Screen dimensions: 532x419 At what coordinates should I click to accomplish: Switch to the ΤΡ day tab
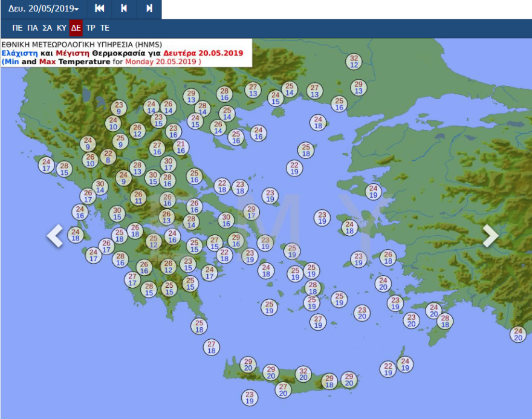coord(91,28)
